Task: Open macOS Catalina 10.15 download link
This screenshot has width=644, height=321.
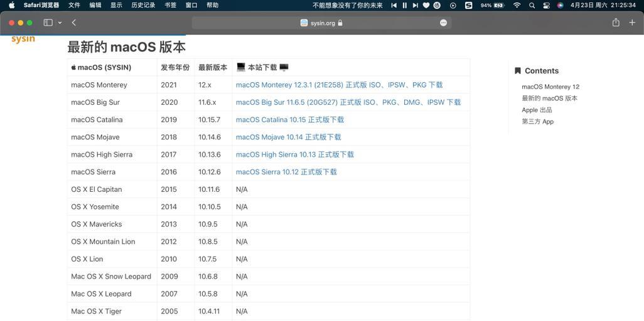Action: pos(290,120)
